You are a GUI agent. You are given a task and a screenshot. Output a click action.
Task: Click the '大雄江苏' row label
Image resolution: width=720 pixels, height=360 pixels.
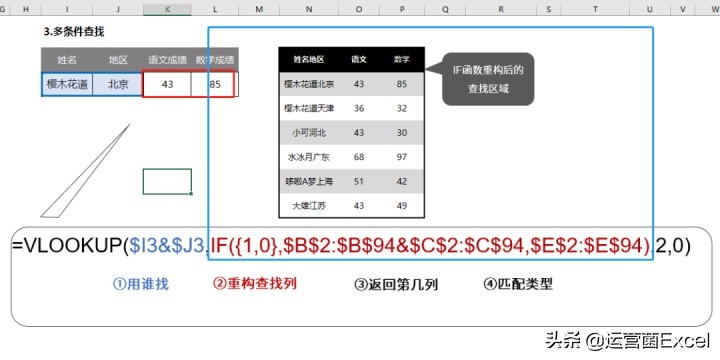pos(309,206)
